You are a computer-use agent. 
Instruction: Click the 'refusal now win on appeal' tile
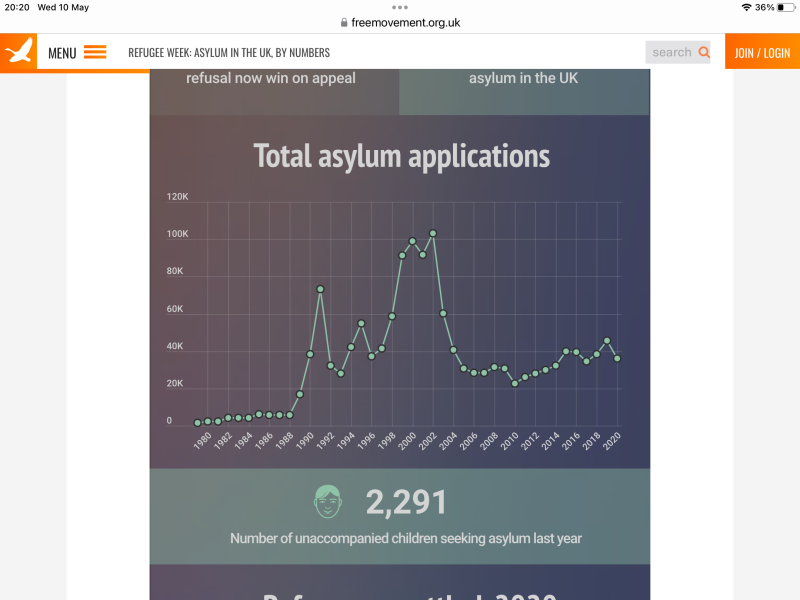coord(271,78)
